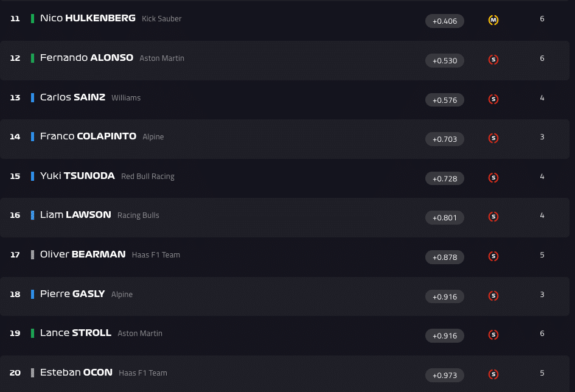This screenshot has height=392, width=575.
Task: Click Bearman's soft tyre compound icon
Action: click(x=493, y=256)
